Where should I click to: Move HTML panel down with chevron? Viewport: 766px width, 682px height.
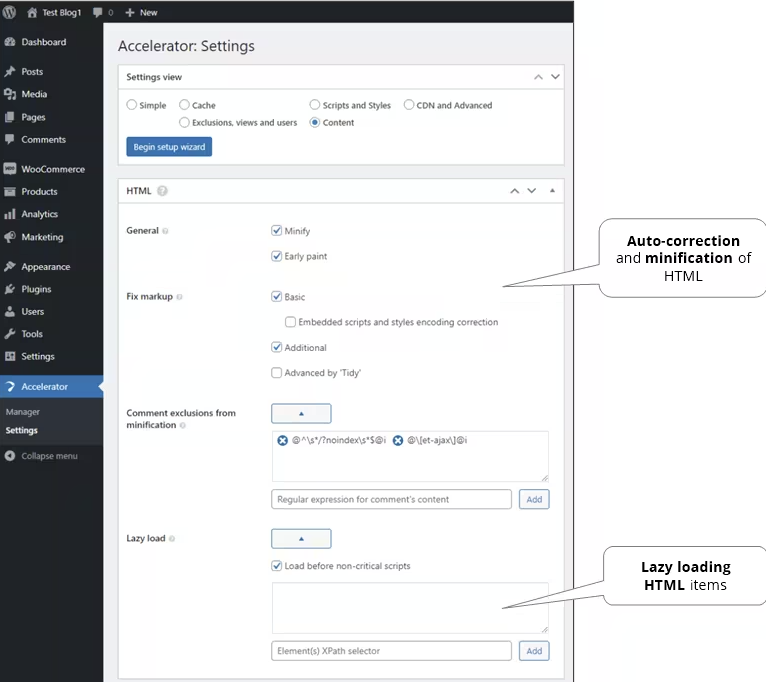pos(532,191)
